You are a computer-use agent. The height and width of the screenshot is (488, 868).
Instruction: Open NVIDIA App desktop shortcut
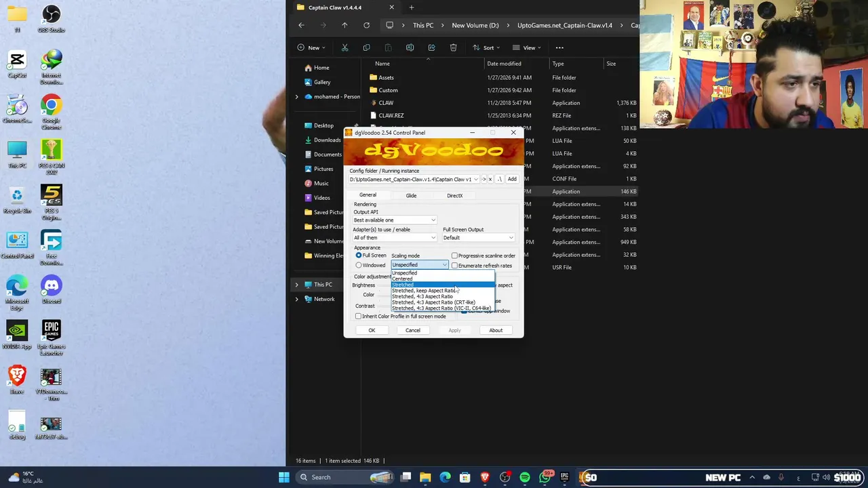[17, 335]
